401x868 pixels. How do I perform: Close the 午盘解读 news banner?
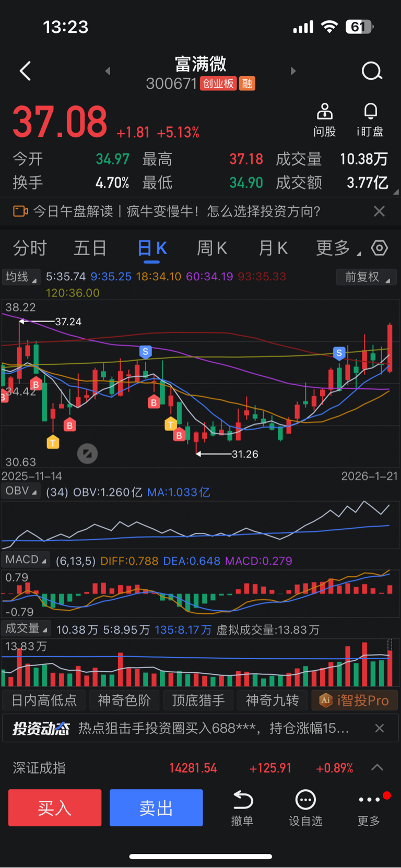click(x=380, y=211)
